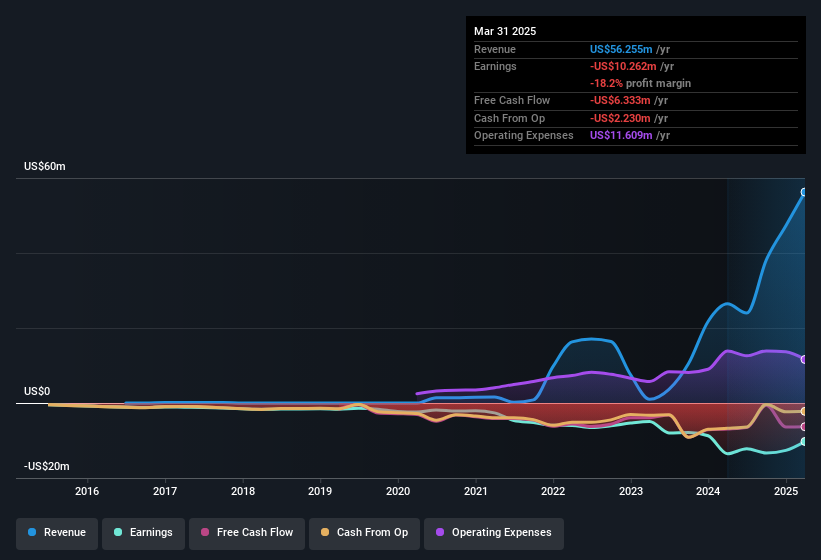Viewport: 821px width, 560px height.
Task: Click the teal Earnings endpoint marker
Action: 804,442
